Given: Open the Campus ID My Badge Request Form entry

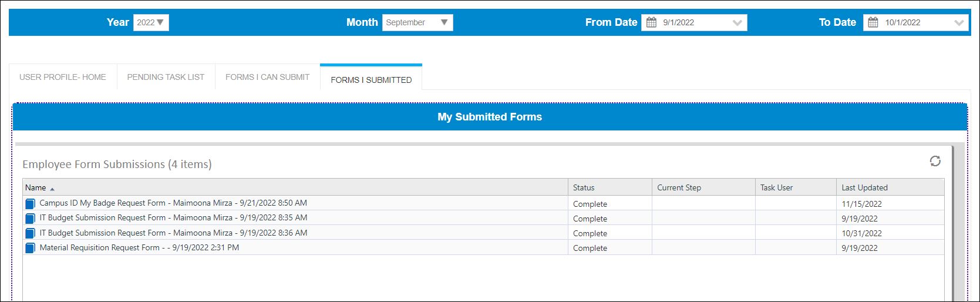Looking at the screenshot, I should 173,203.
